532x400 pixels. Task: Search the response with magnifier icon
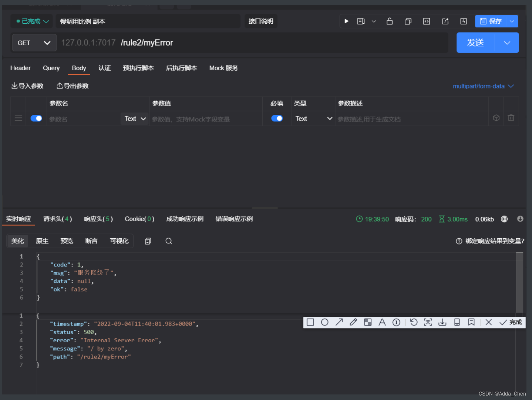click(x=169, y=241)
